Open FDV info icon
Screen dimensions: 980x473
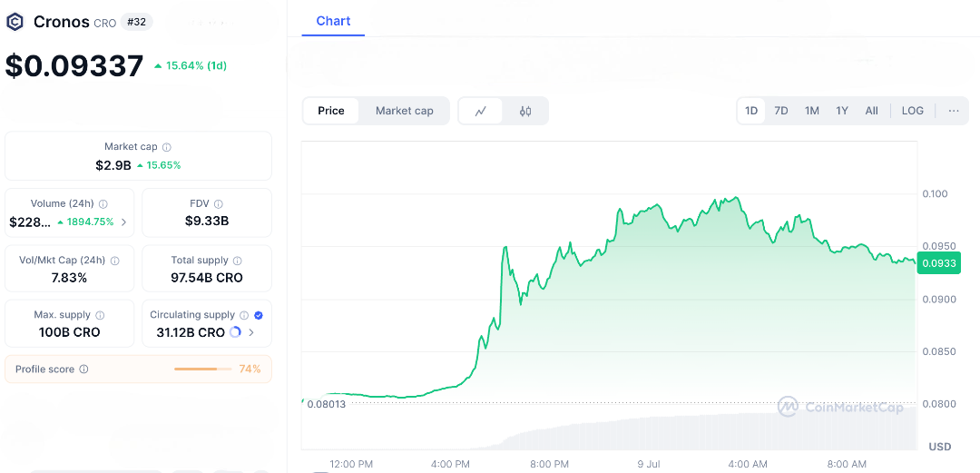218,204
